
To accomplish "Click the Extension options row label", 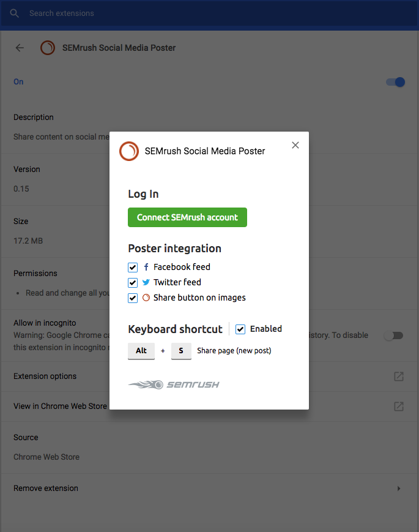I will [45, 377].
